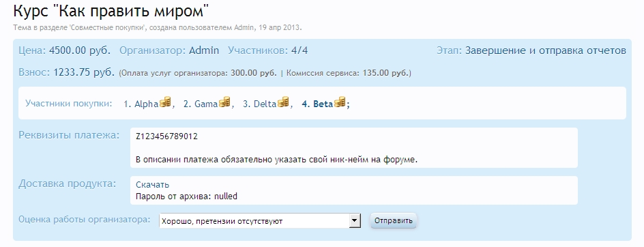Click the 'Доставка продукта:' label
The image size is (644, 247).
click(68, 184)
